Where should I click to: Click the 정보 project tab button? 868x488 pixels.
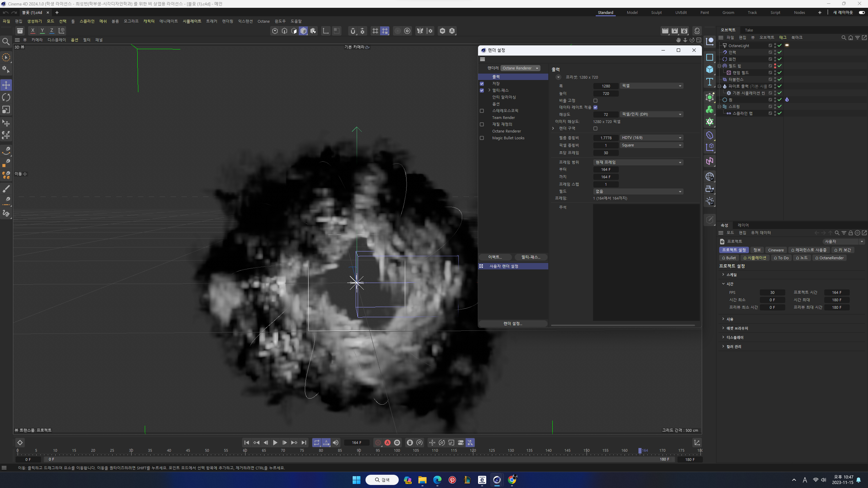click(757, 250)
